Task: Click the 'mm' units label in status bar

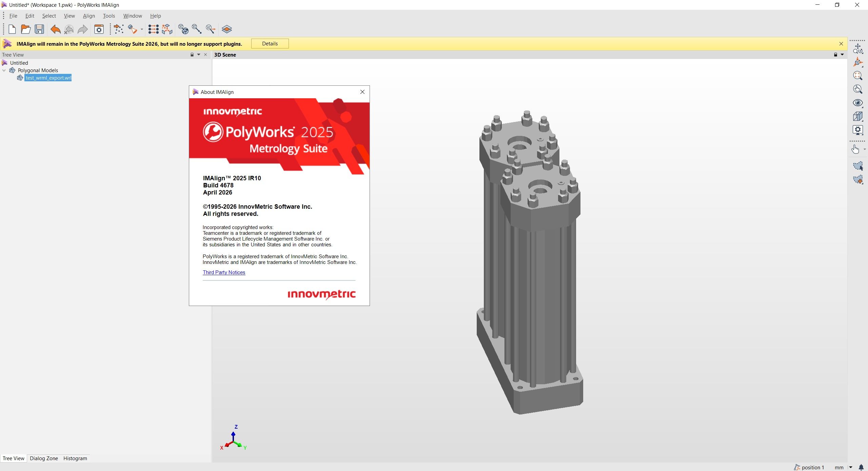Action: coord(839,468)
